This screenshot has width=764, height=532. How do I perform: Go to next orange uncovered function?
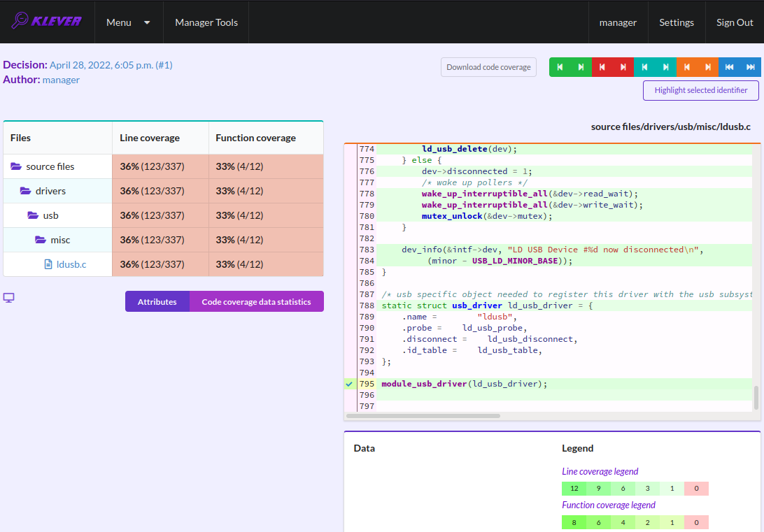click(x=708, y=67)
